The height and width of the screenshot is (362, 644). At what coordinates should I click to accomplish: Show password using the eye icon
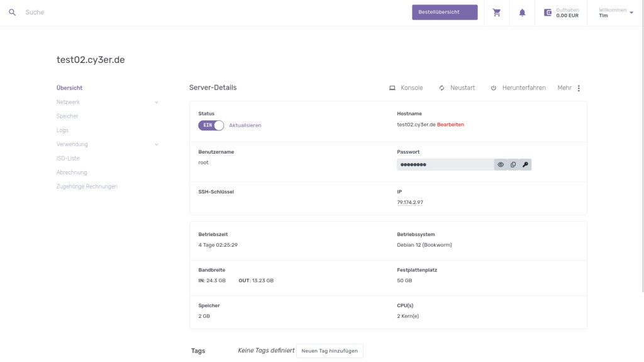501,165
